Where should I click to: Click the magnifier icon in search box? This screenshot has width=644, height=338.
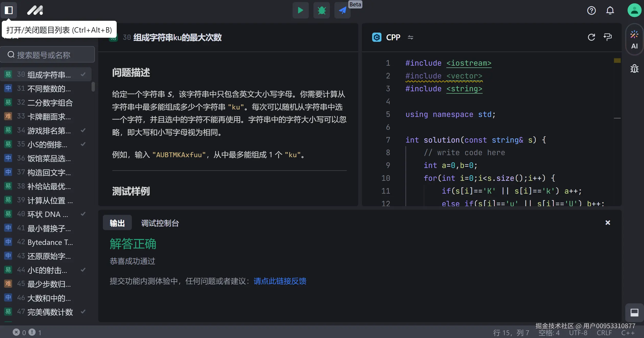click(x=11, y=55)
